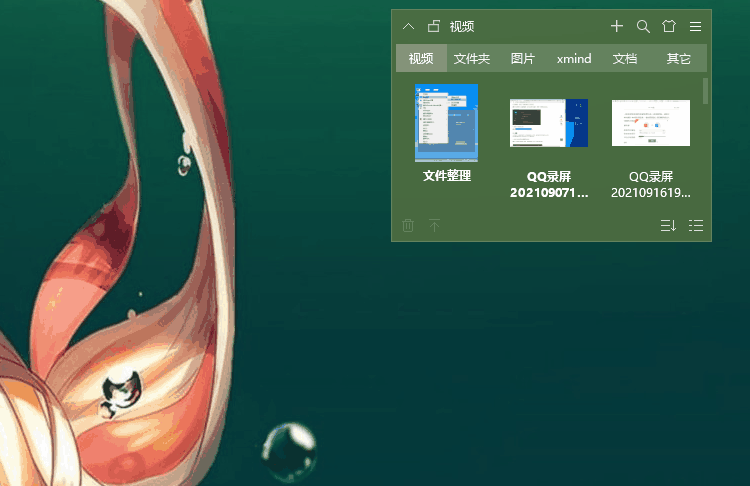Switch to the 文件夹 tab

point(472,58)
